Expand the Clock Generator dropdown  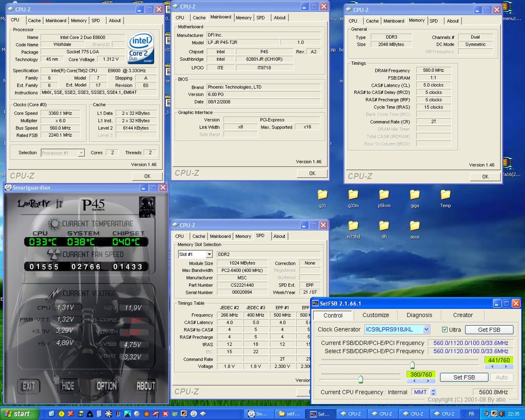tap(427, 329)
